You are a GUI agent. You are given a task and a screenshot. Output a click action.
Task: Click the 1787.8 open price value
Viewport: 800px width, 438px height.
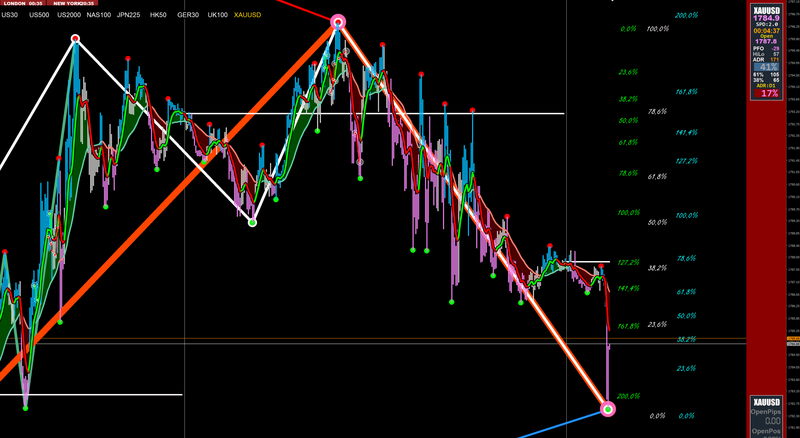pyautogui.click(x=766, y=42)
